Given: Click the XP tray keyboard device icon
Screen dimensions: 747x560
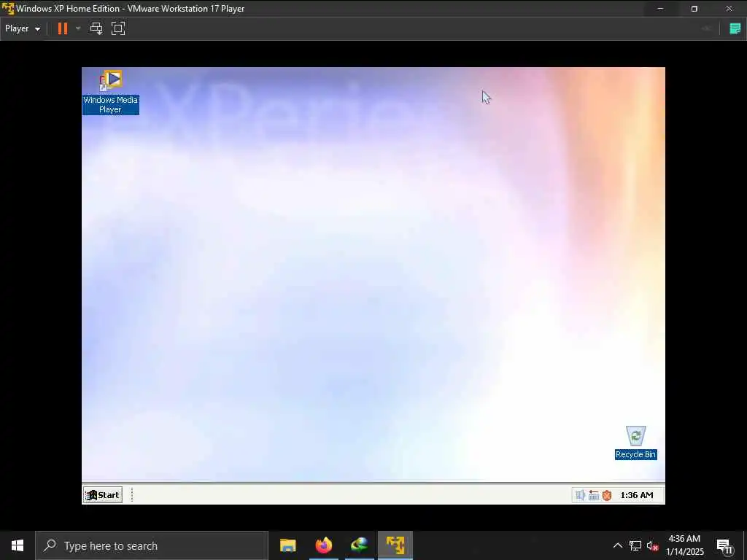Looking at the screenshot, I should pos(594,495).
